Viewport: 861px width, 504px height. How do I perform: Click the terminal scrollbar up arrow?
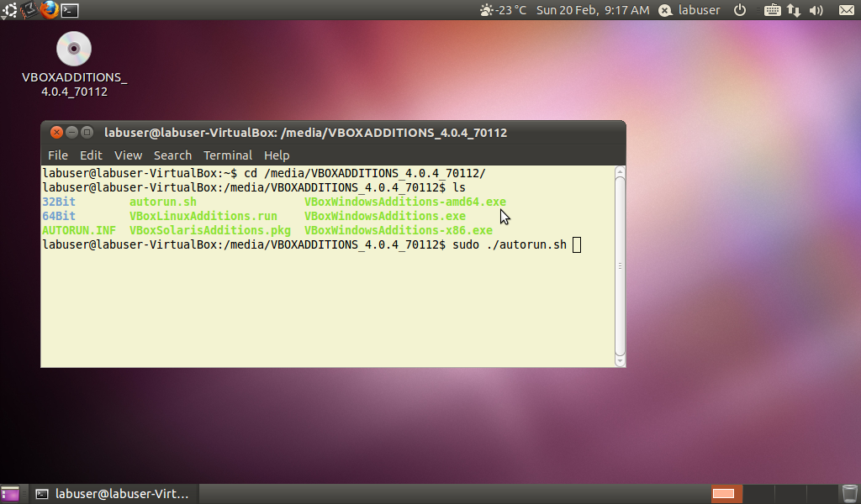click(620, 171)
